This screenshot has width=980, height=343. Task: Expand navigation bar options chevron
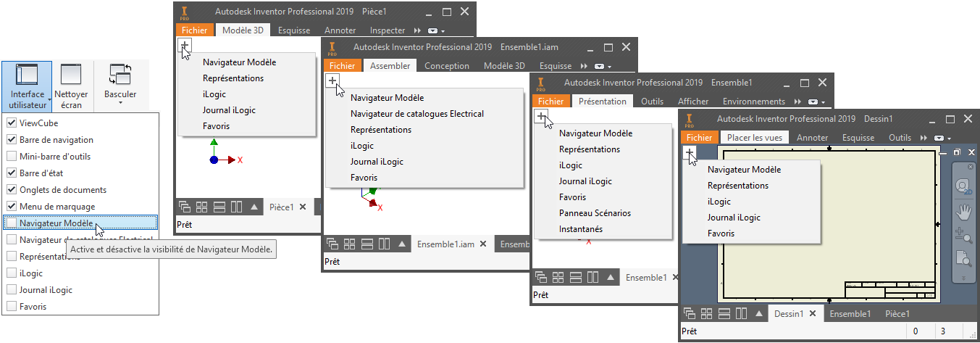[x=963, y=278]
